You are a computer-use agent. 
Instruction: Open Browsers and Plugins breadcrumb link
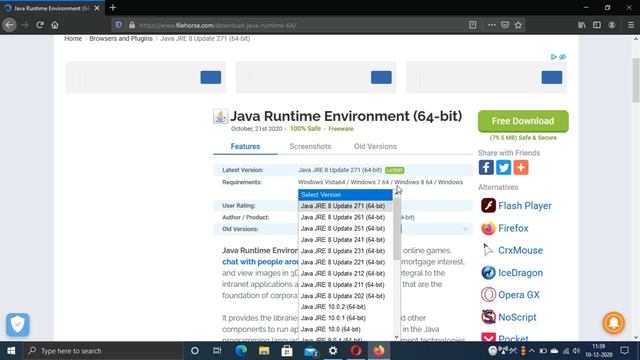click(121, 38)
